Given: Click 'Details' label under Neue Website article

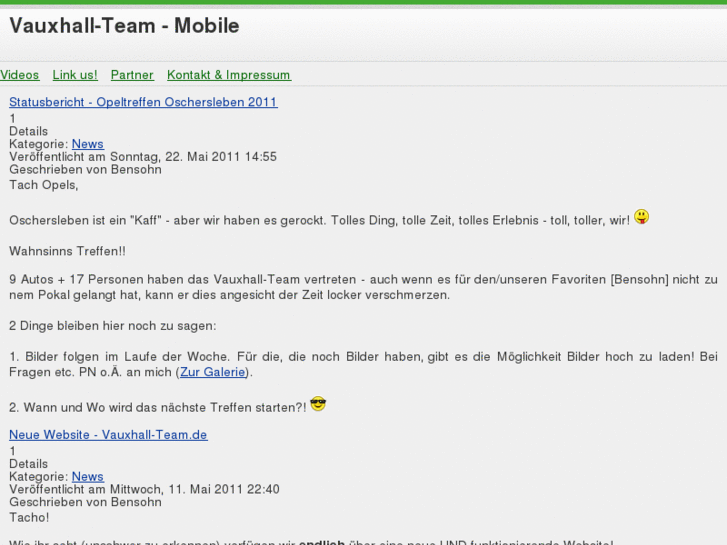Looking at the screenshot, I should pyautogui.click(x=28, y=464).
